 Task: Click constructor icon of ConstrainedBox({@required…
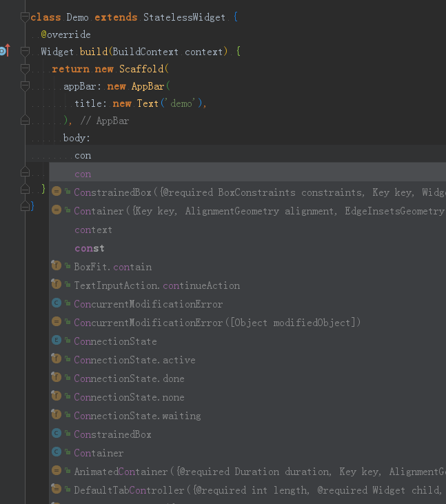(57, 191)
